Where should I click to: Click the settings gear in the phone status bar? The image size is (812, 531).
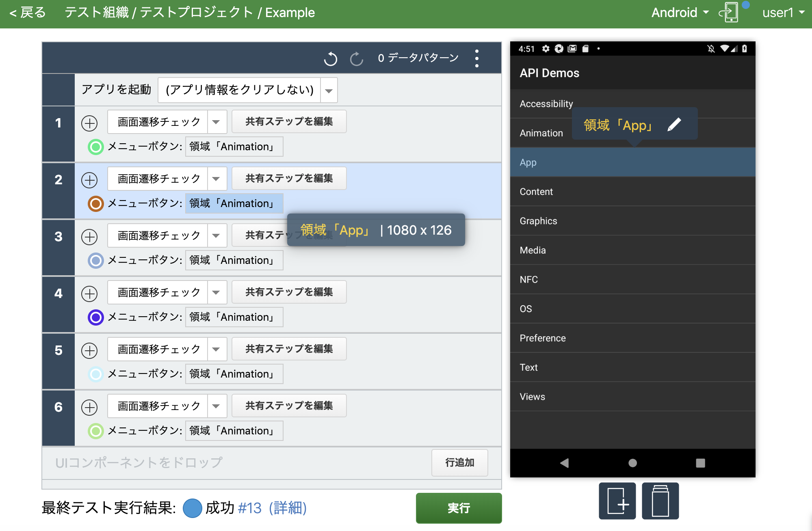(x=546, y=49)
